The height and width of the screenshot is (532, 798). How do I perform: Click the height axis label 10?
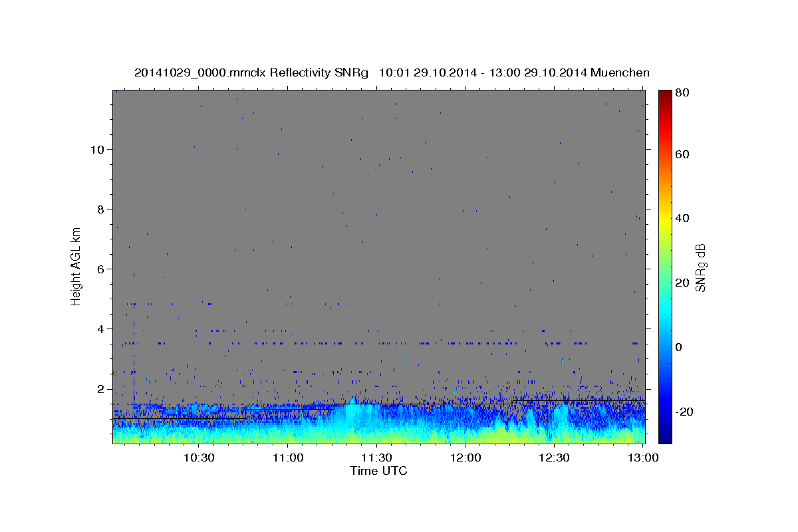click(97, 149)
